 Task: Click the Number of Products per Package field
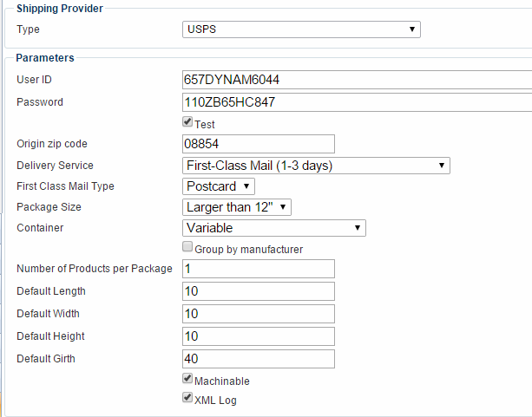(x=259, y=269)
